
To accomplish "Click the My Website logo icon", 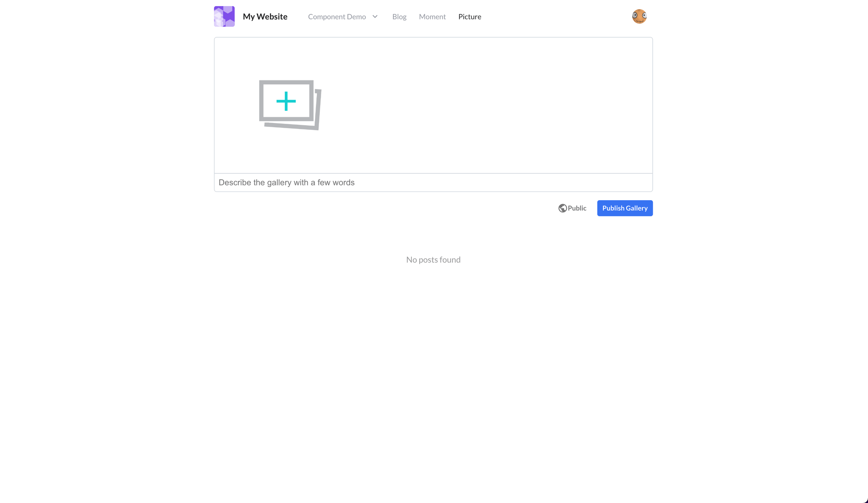I will [x=224, y=16].
